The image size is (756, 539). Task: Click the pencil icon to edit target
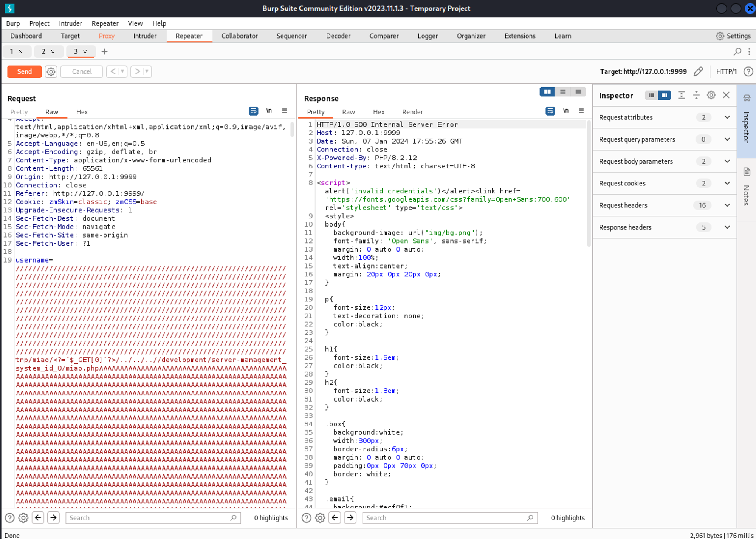pos(698,72)
